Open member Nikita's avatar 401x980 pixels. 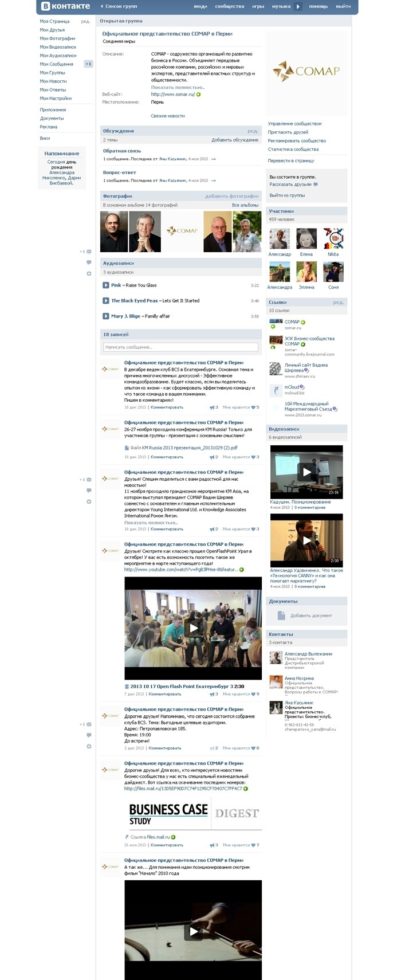click(x=333, y=238)
